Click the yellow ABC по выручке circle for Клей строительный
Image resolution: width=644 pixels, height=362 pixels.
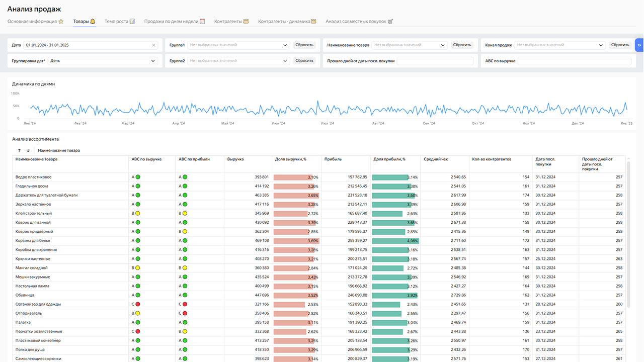[x=138, y=213]
